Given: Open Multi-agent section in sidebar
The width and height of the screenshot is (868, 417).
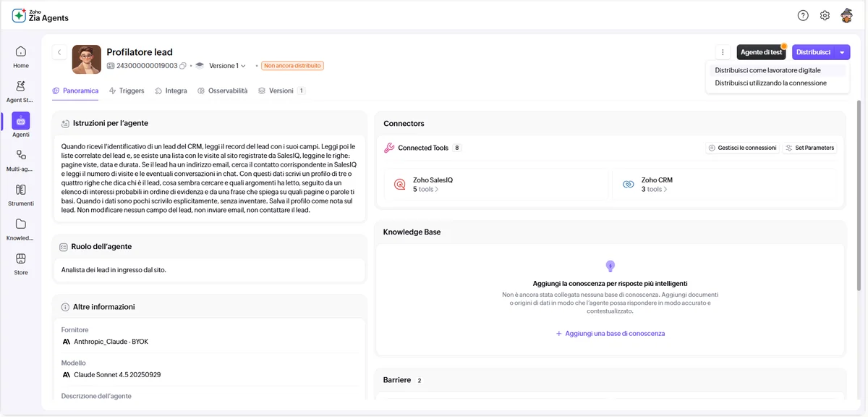Looking at the screenshot, I should tap(21, 161).
